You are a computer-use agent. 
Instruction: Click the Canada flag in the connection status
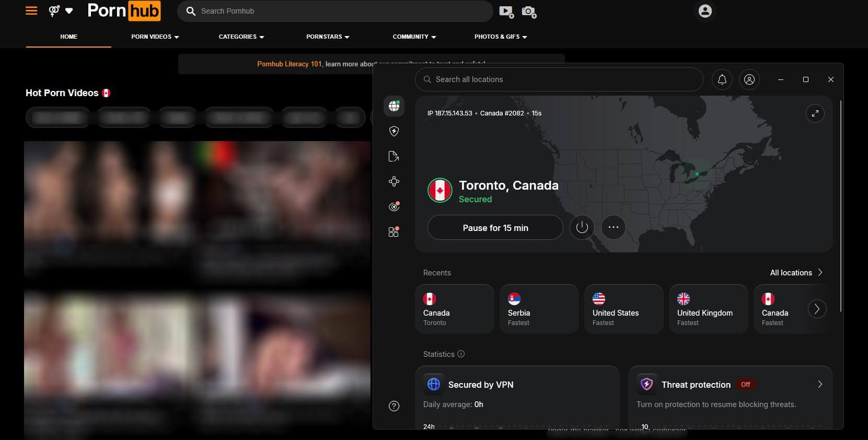[x=440, y=190]
